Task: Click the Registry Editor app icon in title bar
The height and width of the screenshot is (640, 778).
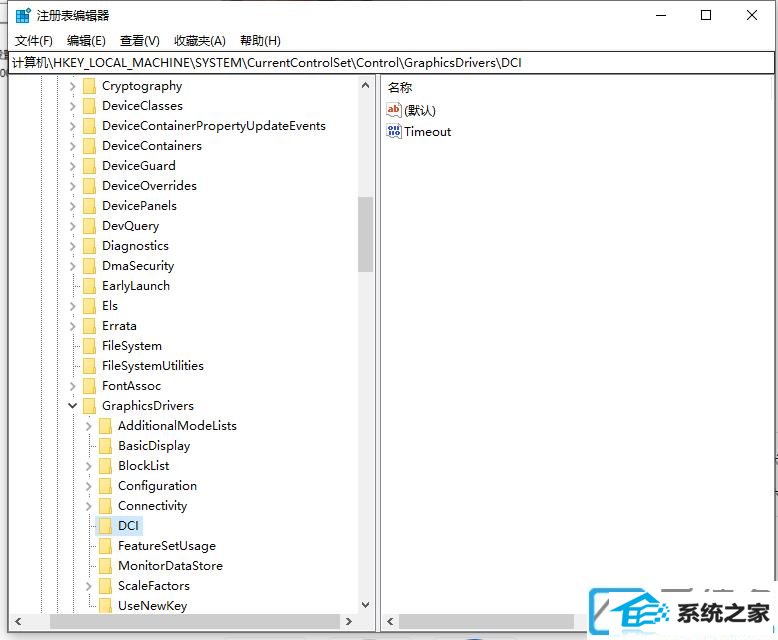Action: tap(23, 15)
